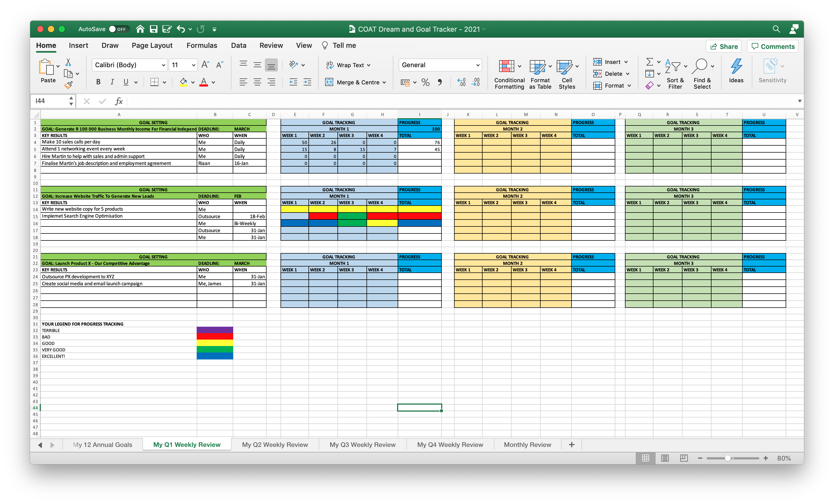Expand the Insert cells dropdown

coord(626,62)
